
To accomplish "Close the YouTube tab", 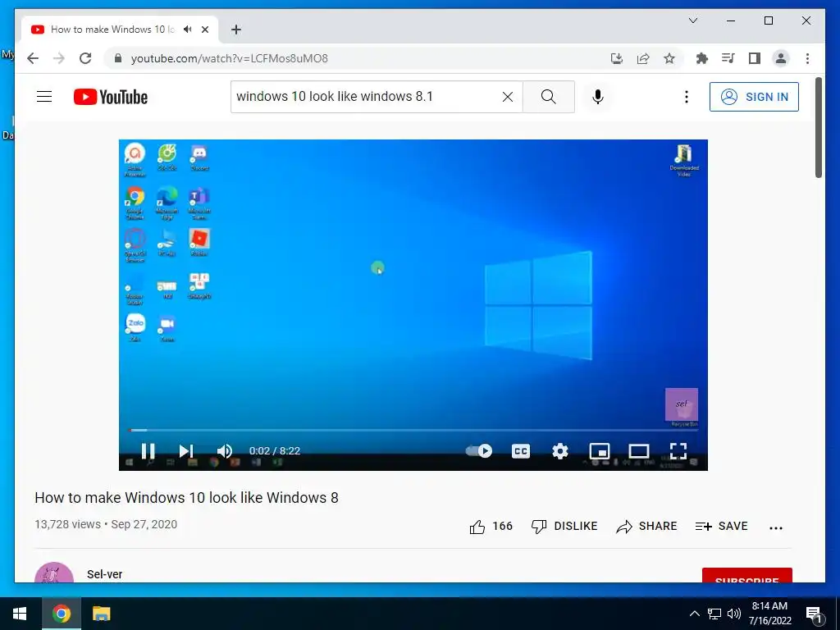I will tap(204, 30).
